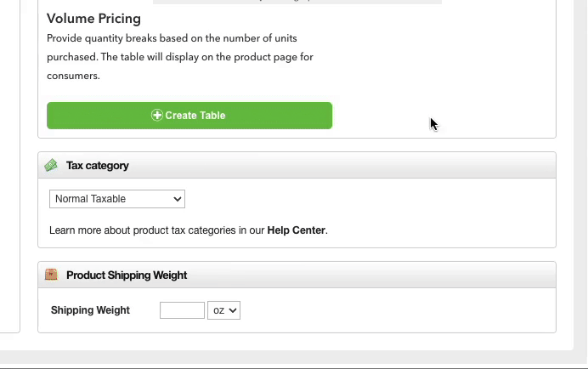Click the Volume Pricing quantity breaks description

point(180,57)
